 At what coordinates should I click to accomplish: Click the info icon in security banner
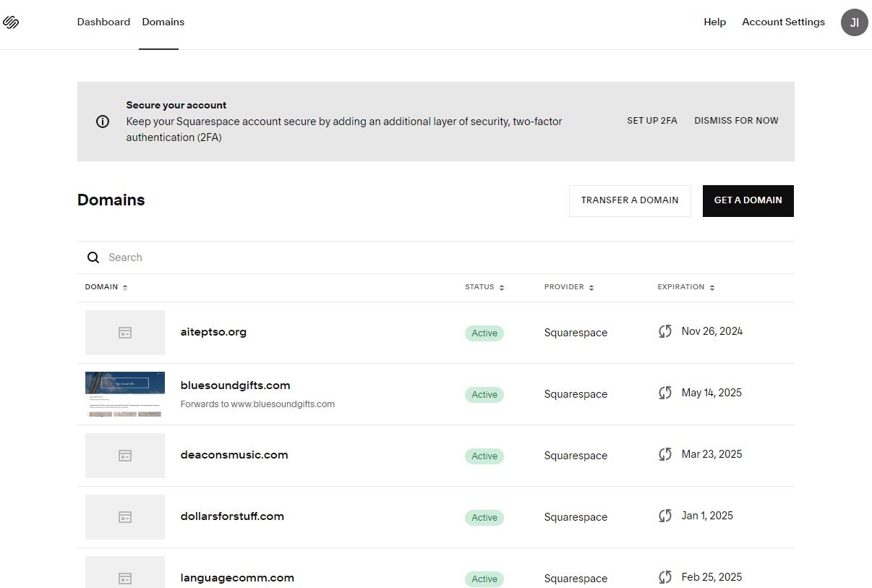point(103,122)
